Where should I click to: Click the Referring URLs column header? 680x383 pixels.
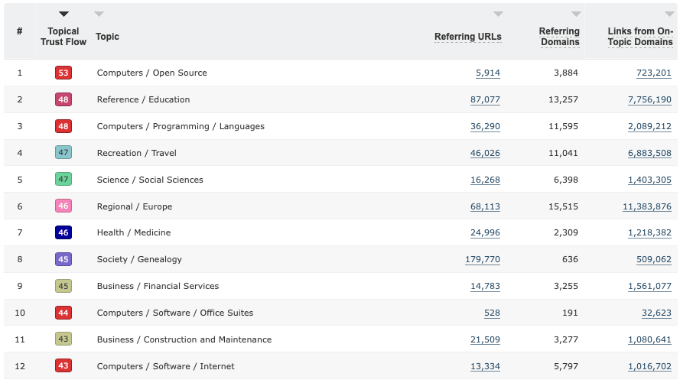pyautogui.click(x=468, y=37)
